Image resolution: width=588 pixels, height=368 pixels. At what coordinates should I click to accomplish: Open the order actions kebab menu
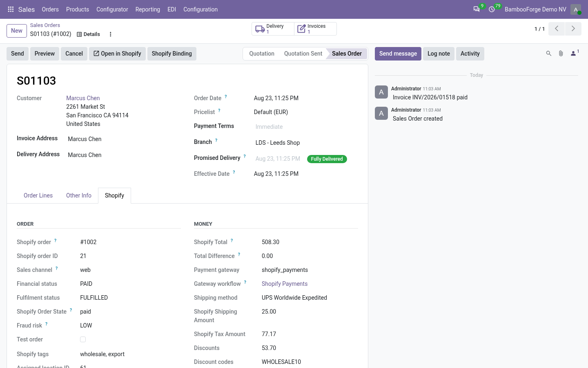[x=110, y=34]
